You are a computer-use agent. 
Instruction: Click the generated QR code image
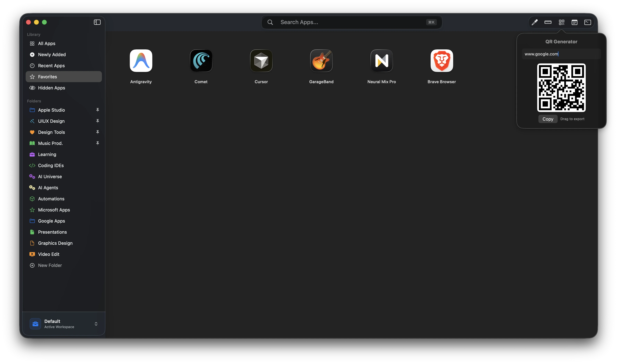[561, 88]
